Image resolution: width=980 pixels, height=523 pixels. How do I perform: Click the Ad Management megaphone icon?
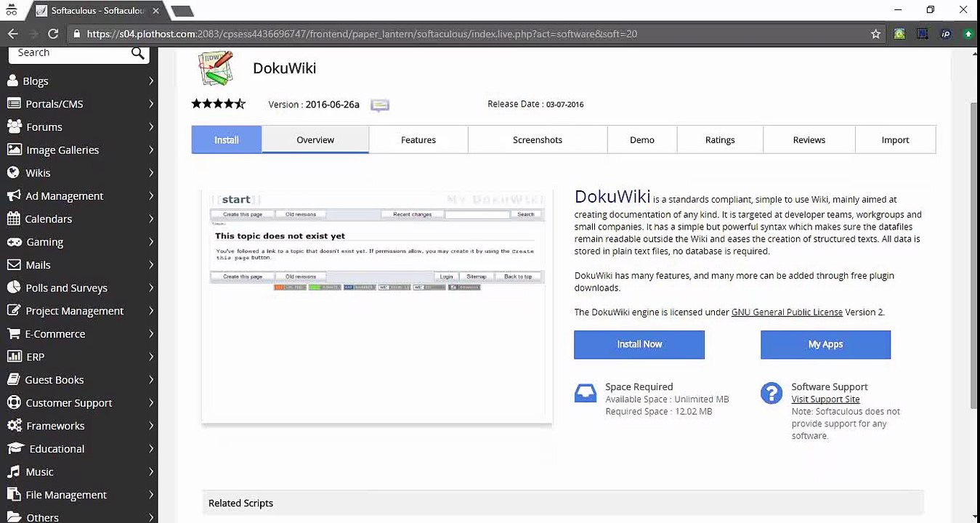(x=13, y=195)
